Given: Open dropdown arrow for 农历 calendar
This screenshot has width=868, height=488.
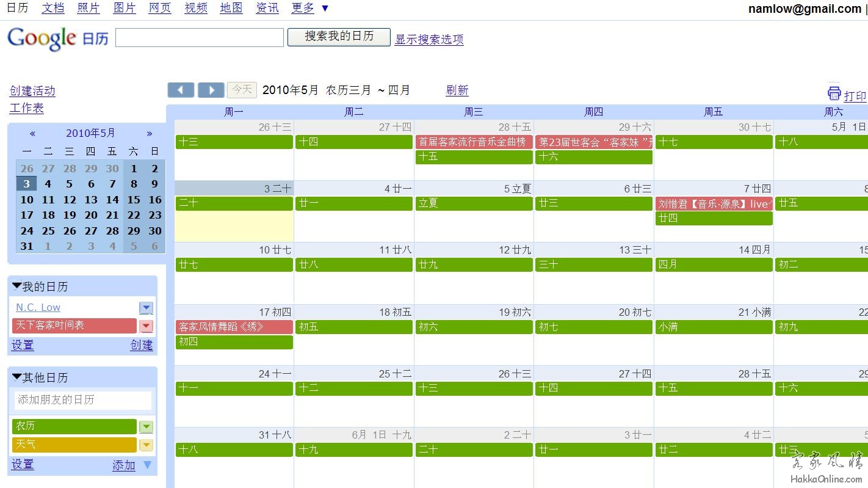Looking at the screenshot, I should point(146,427).
